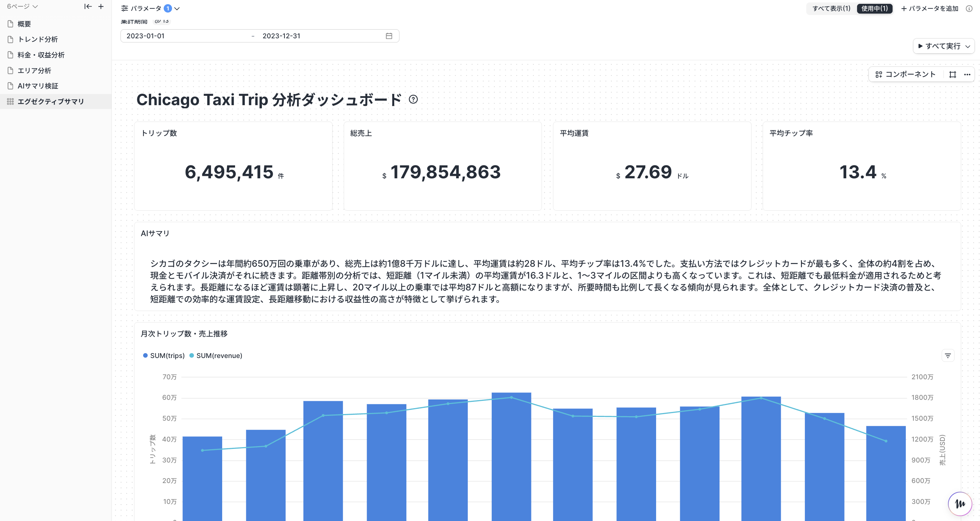Image resolution: width=980 pixels, height=521 pixels.
Task: Click the エグゼクティブサマリ grid icon
Action: pyautogui.click(x=10, y=102)
